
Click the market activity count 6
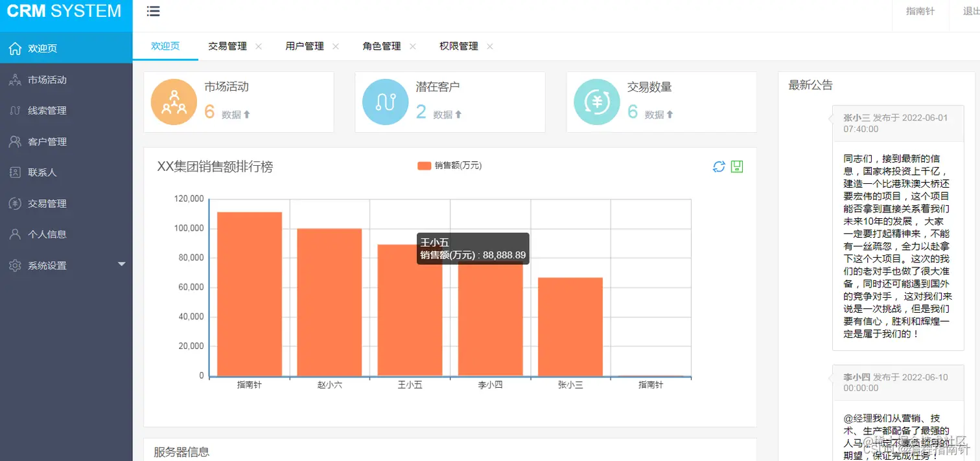pyautogui.click(x=209, y=112)
